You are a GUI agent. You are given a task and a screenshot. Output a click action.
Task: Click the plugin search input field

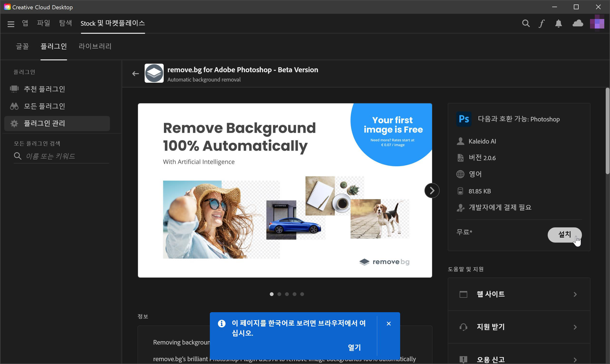66,156
